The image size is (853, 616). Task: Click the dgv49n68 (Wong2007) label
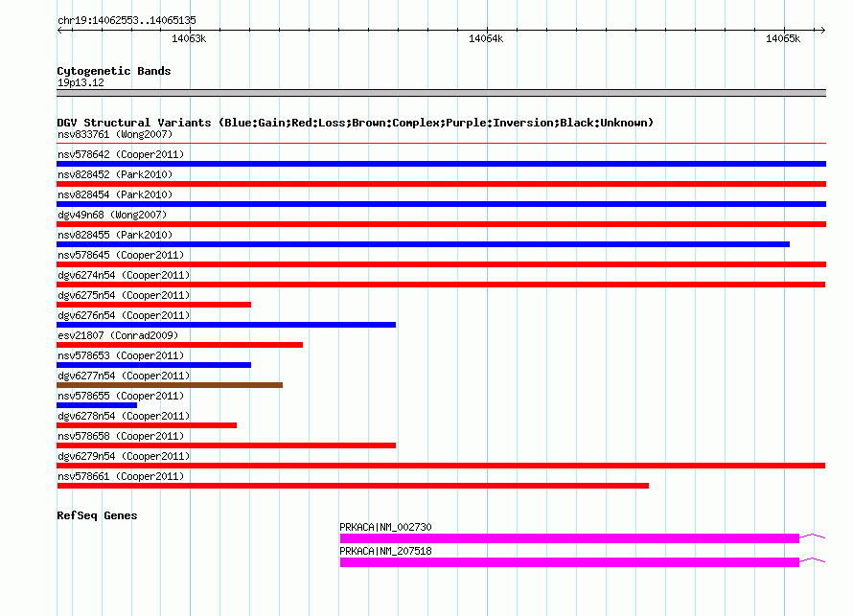pos(112,215)
